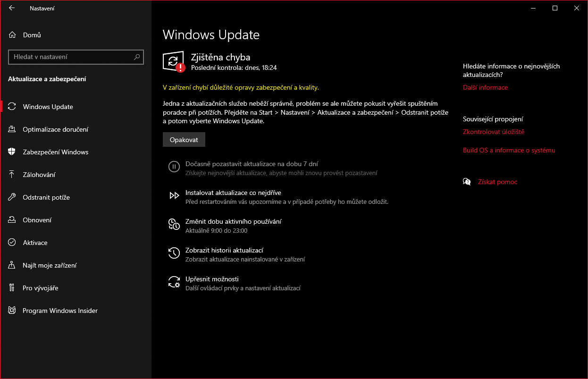This screenshot has height=379, width=588.
Task: Open the Zkontrolovat úložiště link
Action: (493, 132)
